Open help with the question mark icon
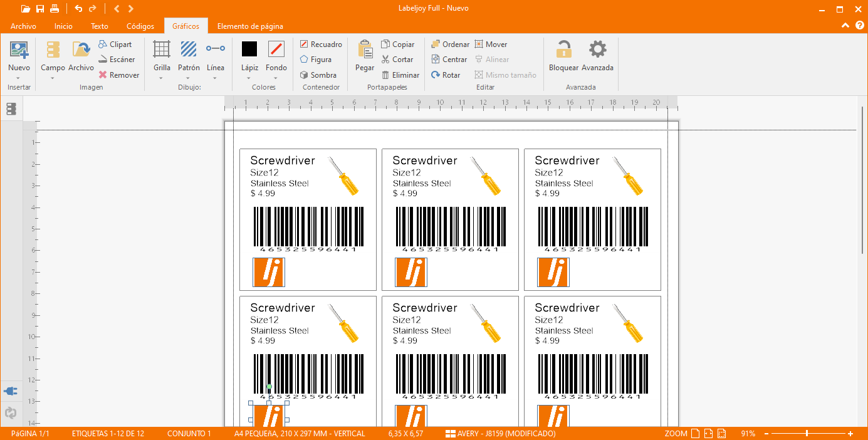This screenshot has width=868, height=440. click(859, 26)
